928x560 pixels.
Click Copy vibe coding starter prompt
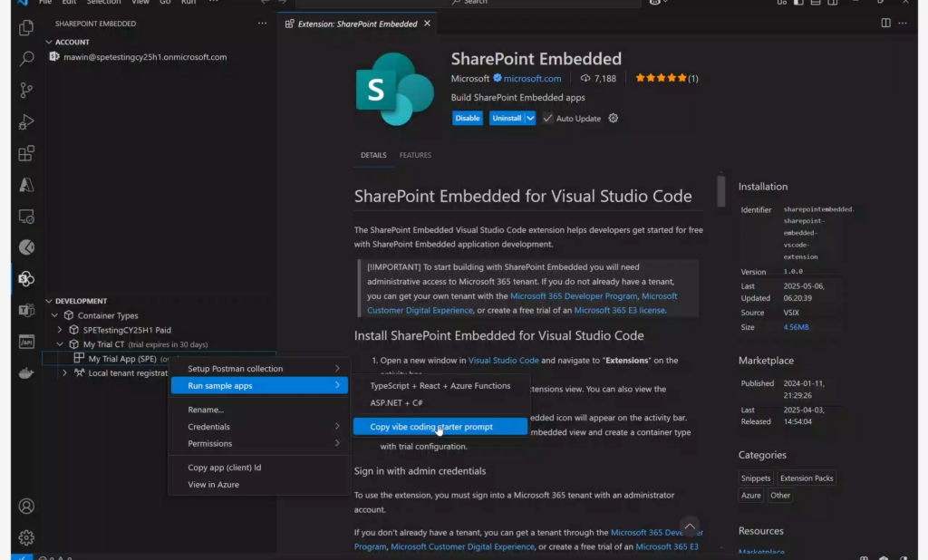440,426
